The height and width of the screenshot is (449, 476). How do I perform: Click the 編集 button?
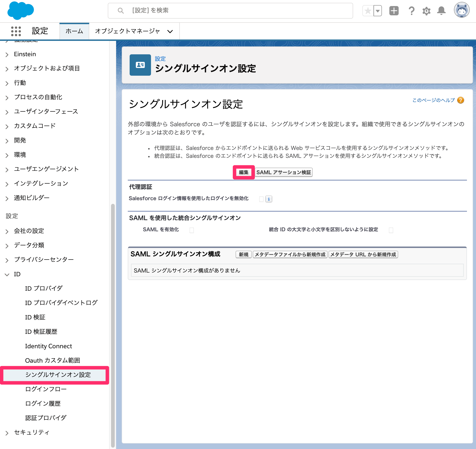(x=243, y=172)
